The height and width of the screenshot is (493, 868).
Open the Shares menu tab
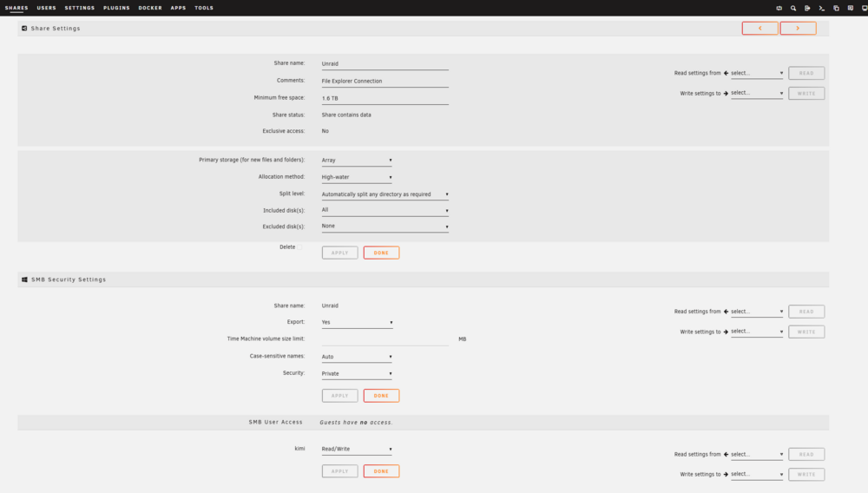pyautogui.click(x=16, y=9)
